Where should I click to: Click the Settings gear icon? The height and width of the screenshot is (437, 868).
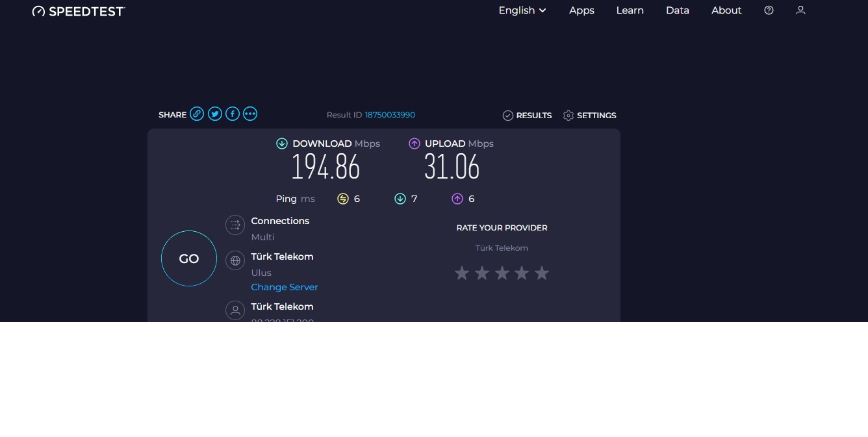coord(568,116)
